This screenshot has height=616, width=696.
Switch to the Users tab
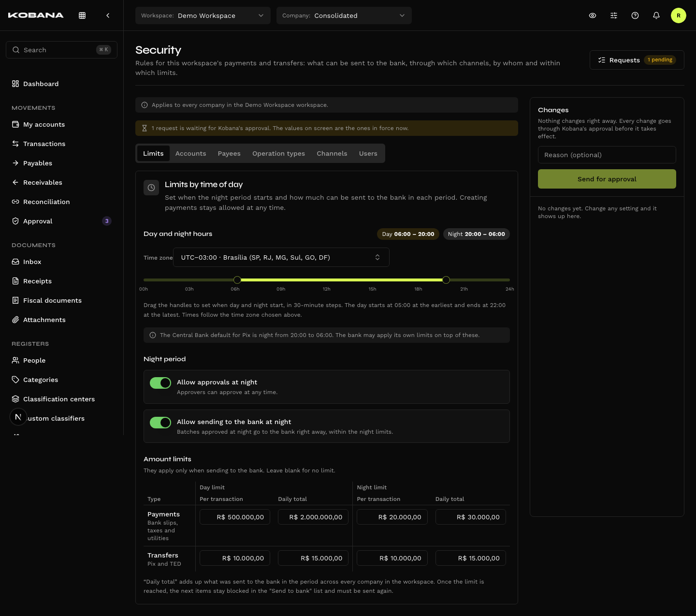[368, 153]
